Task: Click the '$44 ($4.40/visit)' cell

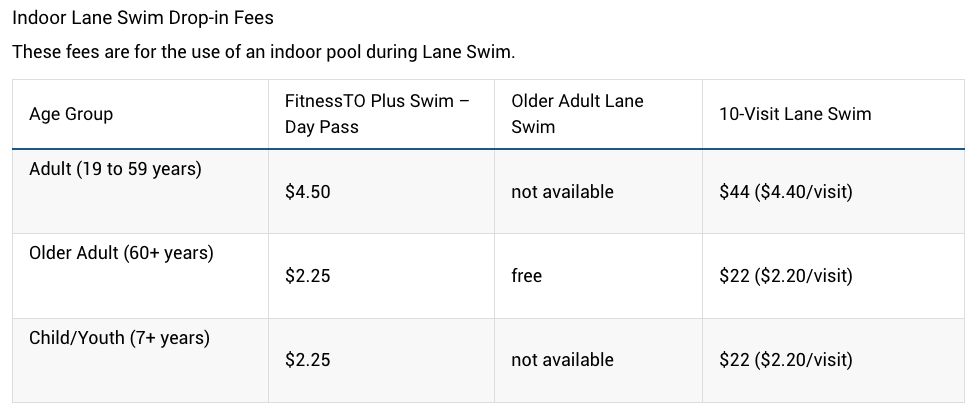Action: [x=786, y=192]
